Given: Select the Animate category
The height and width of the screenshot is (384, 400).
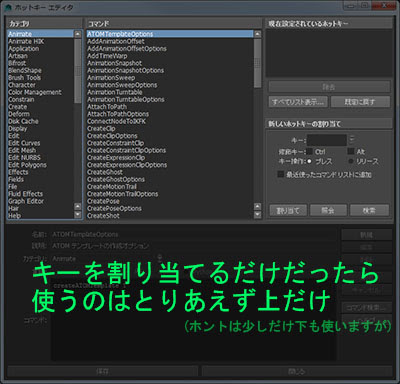Looking at the screenshot, I should 40,34.
